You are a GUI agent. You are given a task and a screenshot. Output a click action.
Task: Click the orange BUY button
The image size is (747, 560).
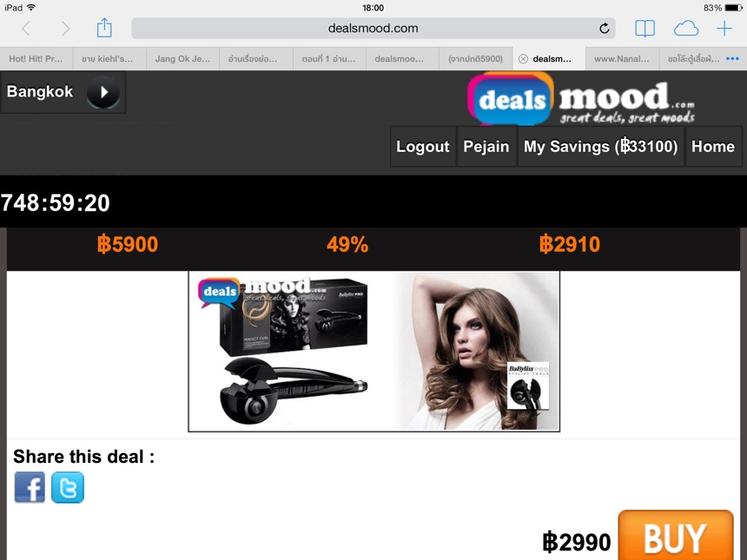click(x=676, y=536)
